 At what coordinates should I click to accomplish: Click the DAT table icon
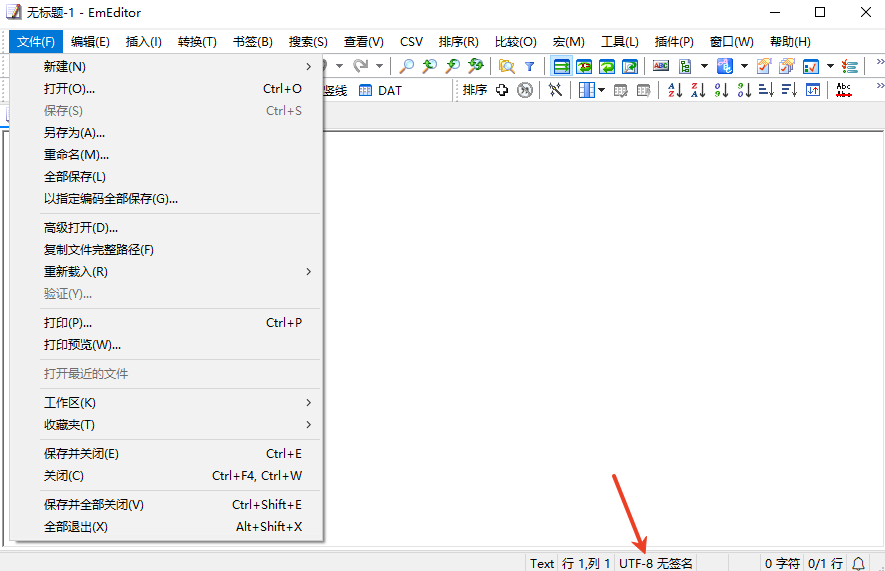point(366,90)
